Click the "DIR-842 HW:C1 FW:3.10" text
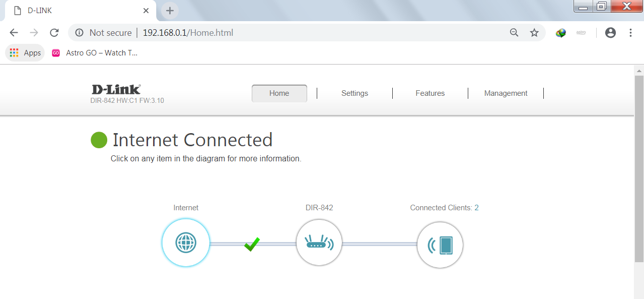The height and width of the screenshot is (299, 644). [x=127, y=100]
